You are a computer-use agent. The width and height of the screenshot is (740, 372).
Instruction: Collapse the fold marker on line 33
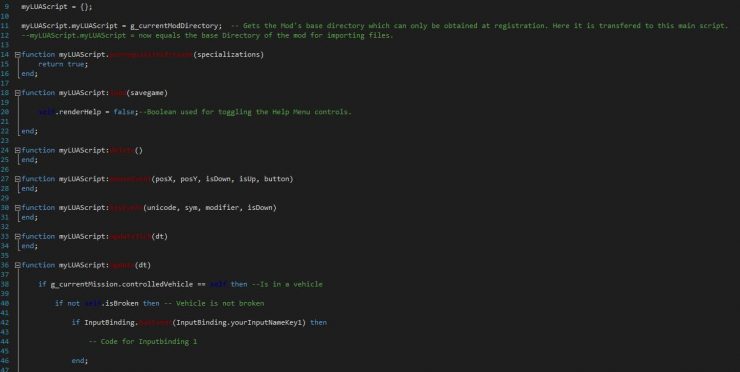point(17,237)
